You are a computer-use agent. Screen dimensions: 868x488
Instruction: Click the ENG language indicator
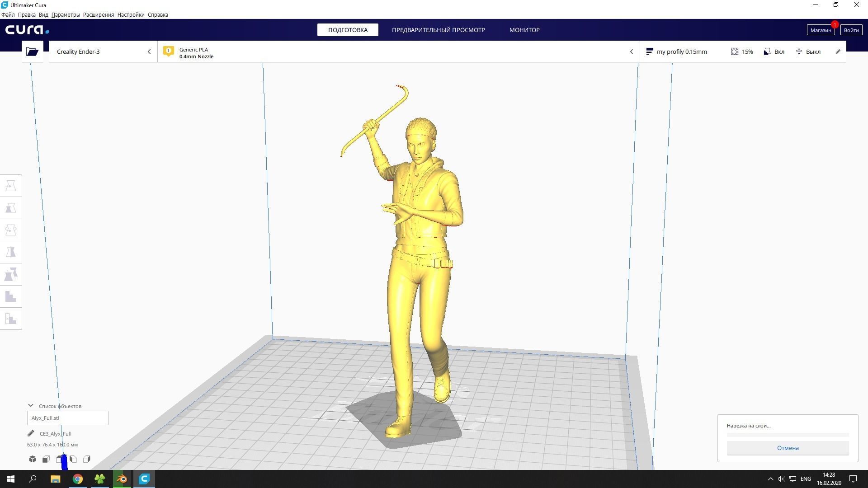[x=805, y=479]
